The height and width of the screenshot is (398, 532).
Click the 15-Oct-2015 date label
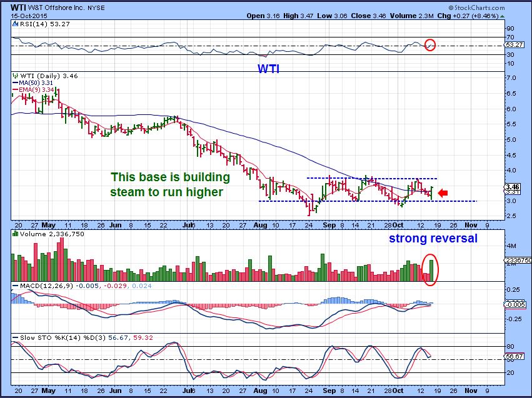click(x=29, y=16)
